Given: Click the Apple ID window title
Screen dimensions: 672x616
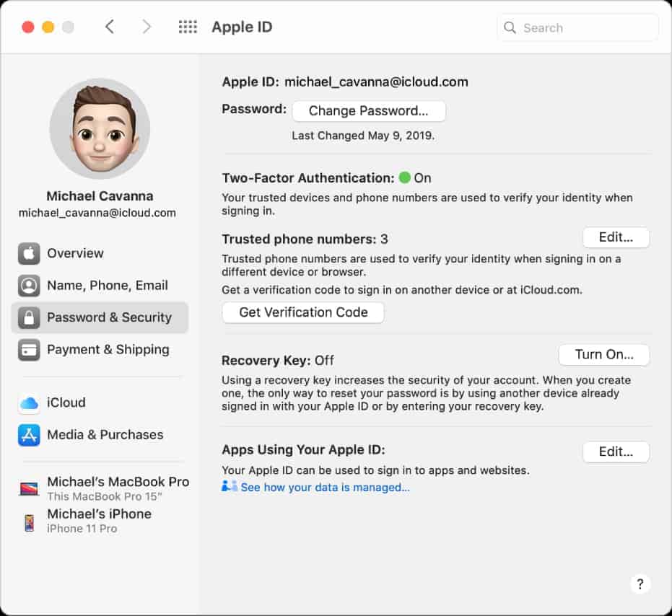Looking at the screenshot, I should click(x=242, y=27).
